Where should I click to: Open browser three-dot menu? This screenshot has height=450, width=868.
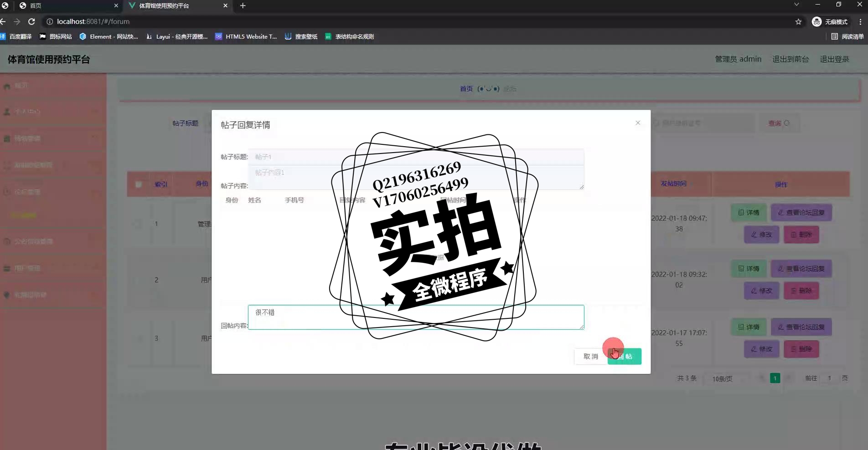tap(860, 21)
